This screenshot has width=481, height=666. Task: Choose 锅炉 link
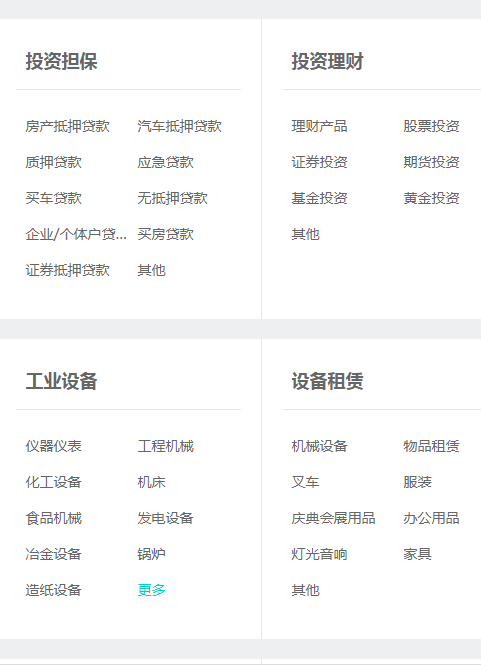(151, 554)
